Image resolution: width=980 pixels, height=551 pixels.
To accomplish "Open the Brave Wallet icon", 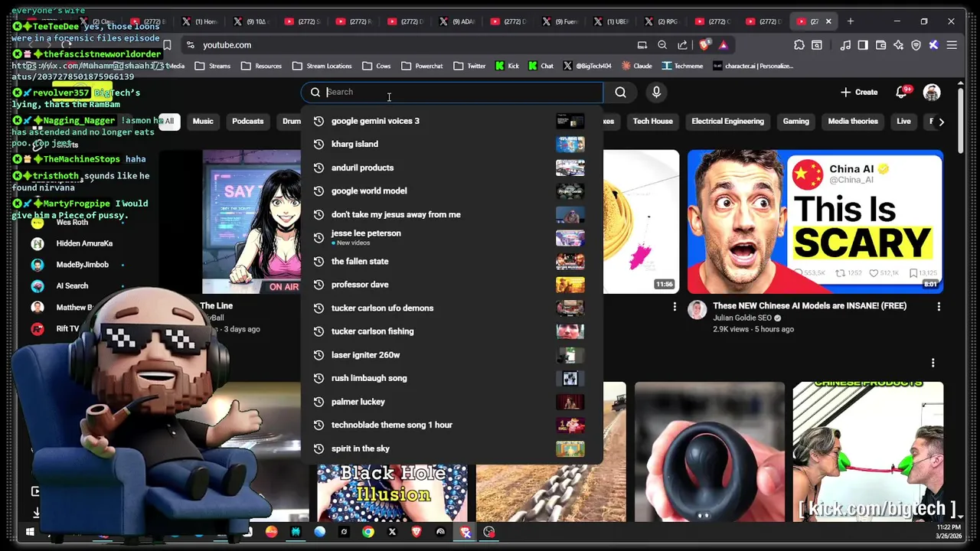I will (880, 45).
